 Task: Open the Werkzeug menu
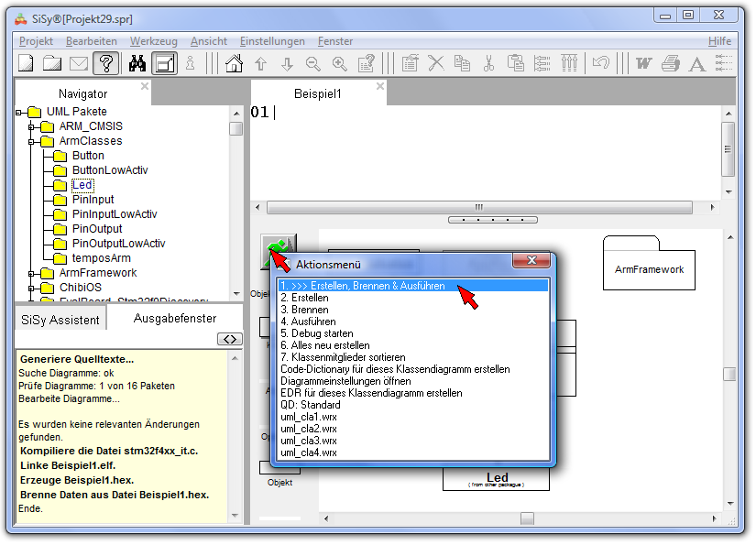tap(153, 41)
